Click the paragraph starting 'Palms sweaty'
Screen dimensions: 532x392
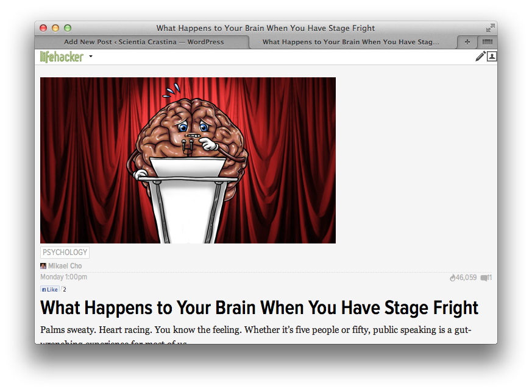coord(256,334)
